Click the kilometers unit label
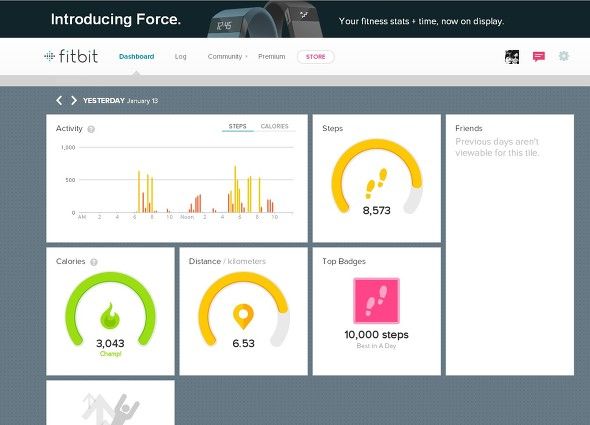This screenshot has width=590, height=425. 247,261
